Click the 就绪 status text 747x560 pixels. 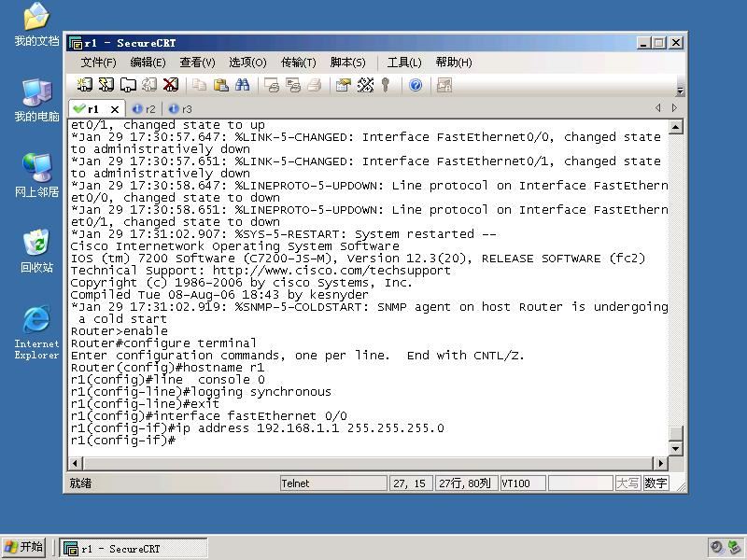[80, 483]
